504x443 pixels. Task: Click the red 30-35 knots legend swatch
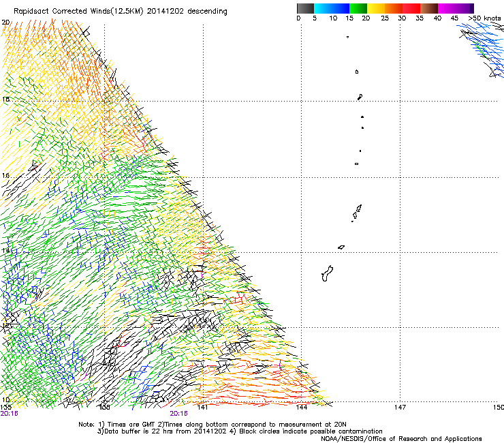pyautogui.click(x=411, y=8)
